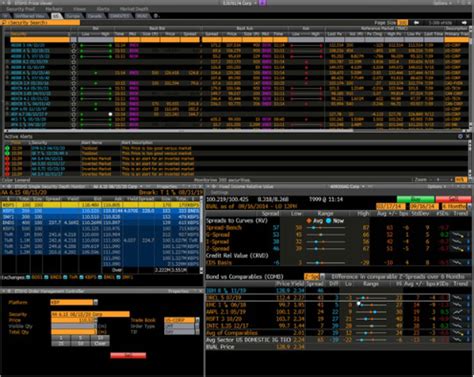This screenshot has width=474, height=377.
Task: Click the red Sell button in Relative Value
Action: point(454,199)
